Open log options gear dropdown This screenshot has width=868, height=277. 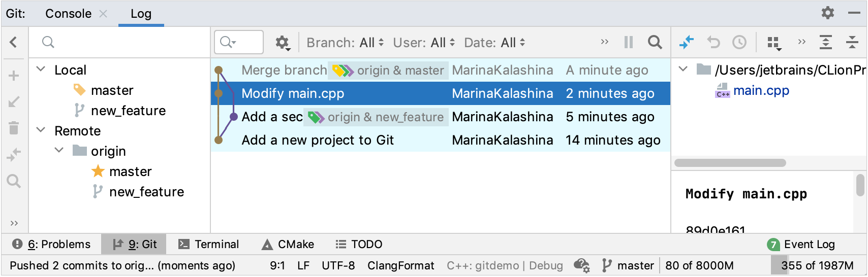pos(283,43)
